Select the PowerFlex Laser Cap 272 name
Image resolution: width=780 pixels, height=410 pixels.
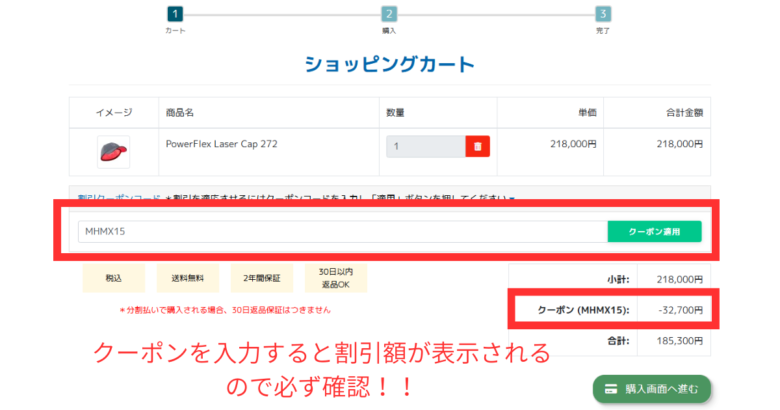click(221, 144)
